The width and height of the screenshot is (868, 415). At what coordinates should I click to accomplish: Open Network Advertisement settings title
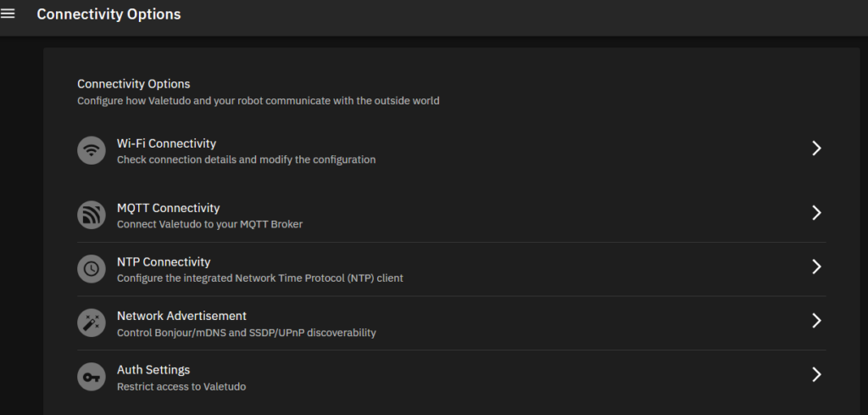[181, 316]
